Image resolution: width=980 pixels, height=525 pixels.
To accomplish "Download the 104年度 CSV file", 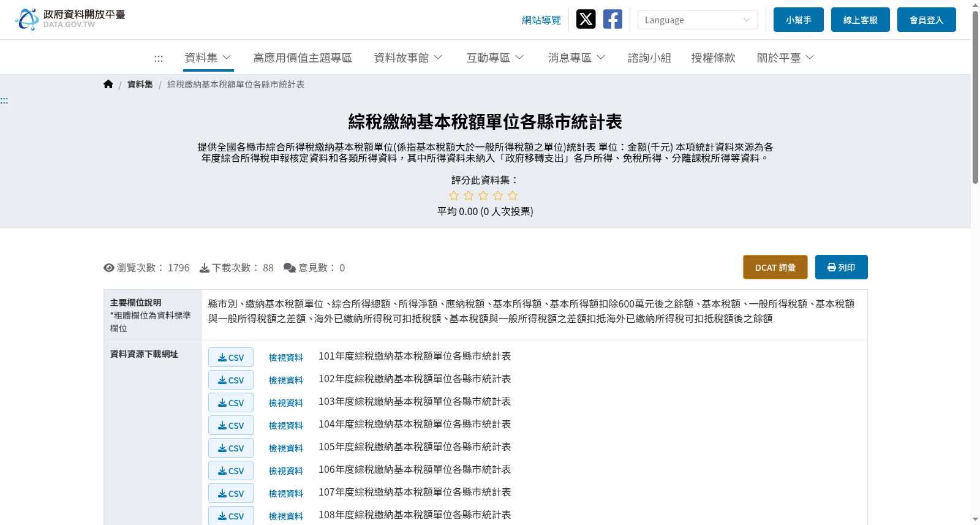I will point(231,425).
